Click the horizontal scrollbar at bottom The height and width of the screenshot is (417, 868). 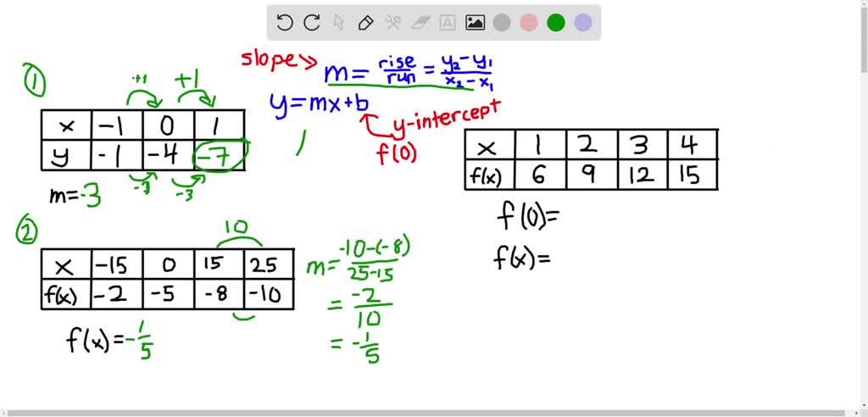click(x=427, y=413)
